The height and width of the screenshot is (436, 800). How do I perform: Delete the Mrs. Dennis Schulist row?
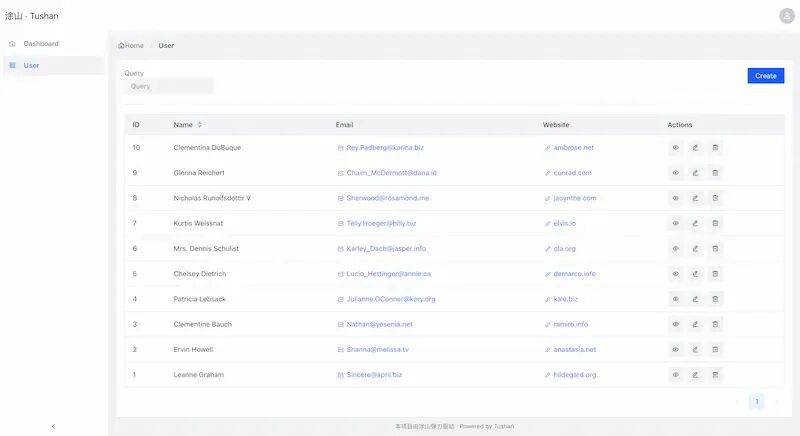(715, 249)
